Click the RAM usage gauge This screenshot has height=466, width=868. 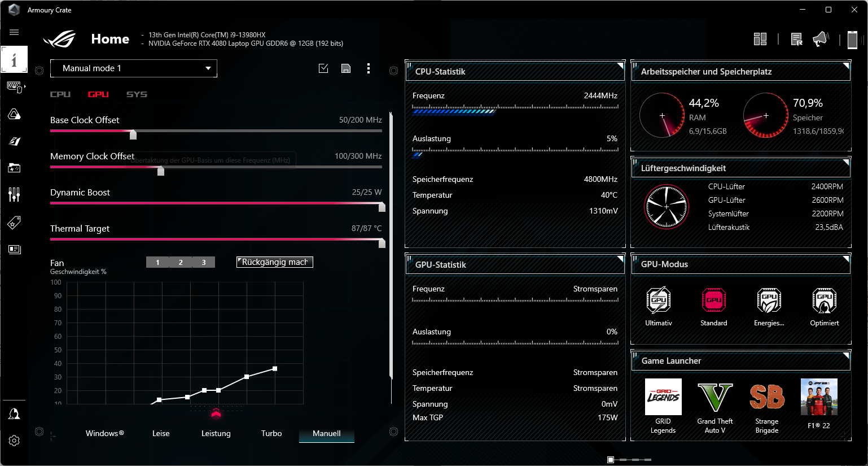[x=662, y=115]
